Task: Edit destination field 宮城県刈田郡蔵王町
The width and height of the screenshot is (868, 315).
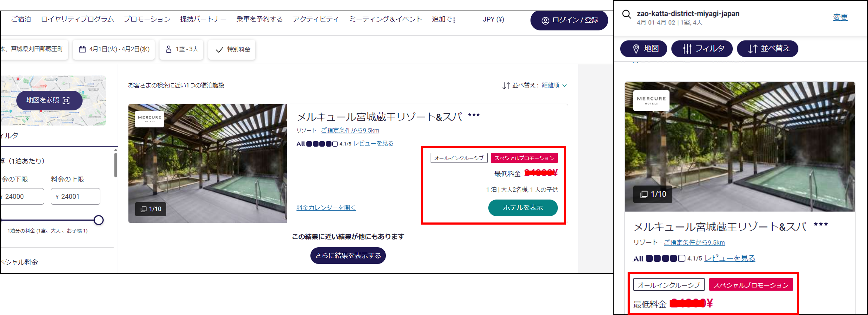Action: [x=34, y=49]
